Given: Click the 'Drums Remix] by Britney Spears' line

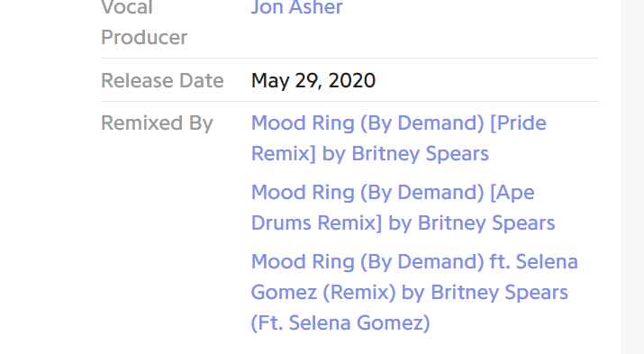Looking at the screenshot, I should [x=403, y=223].
